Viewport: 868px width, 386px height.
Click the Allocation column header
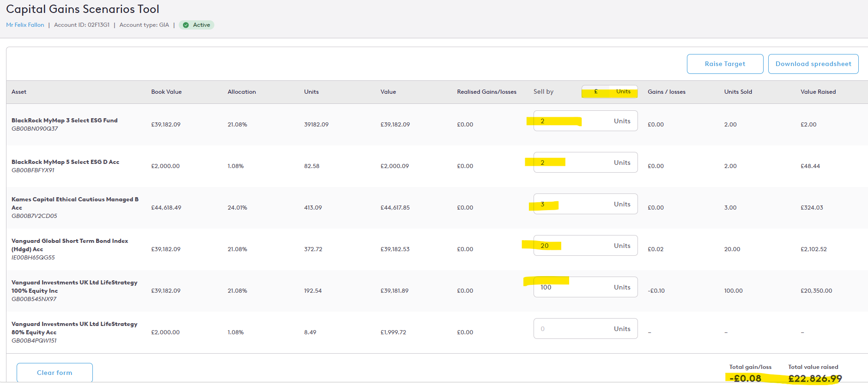point(242,92)
